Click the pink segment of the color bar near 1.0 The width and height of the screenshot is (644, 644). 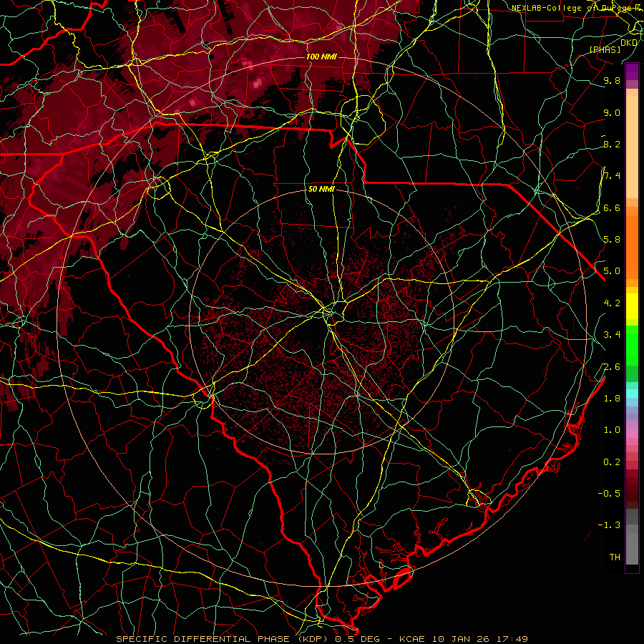[632, 434]
